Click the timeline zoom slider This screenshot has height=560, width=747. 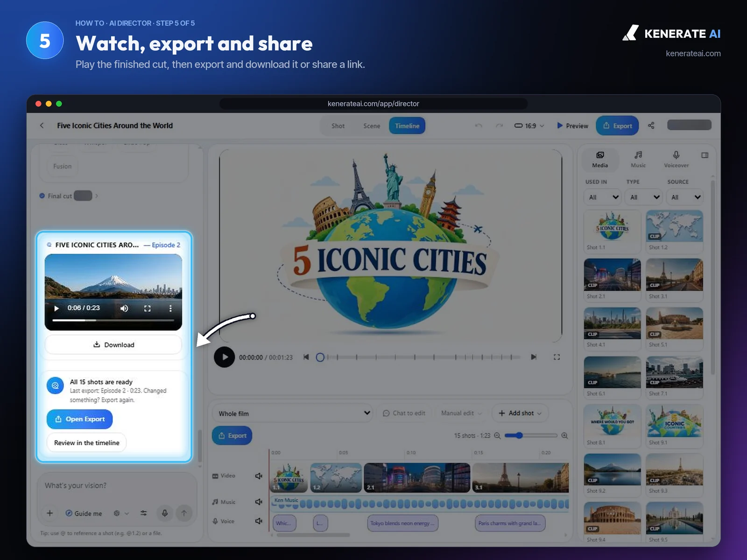pyautogui.click(x=531, y=435)
